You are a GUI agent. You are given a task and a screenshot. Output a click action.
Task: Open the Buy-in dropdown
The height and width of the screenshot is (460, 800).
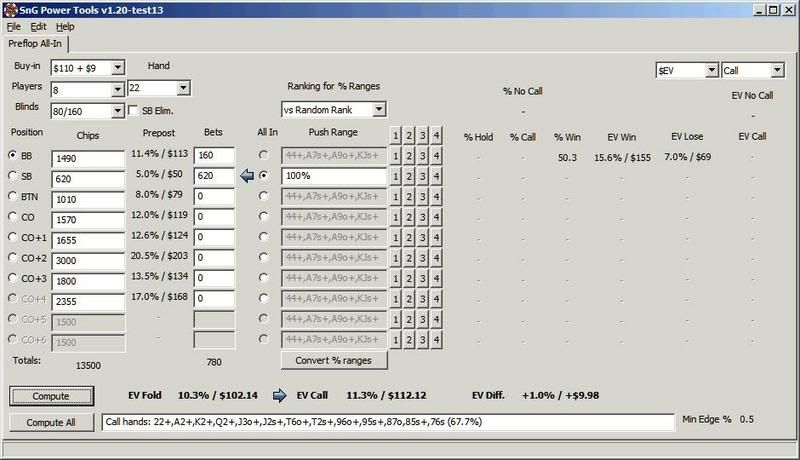click(117, 67)
